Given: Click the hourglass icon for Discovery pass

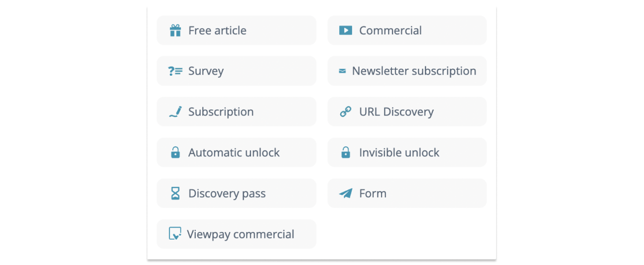Looking at the screenshot, I should [x=175, y=193].
